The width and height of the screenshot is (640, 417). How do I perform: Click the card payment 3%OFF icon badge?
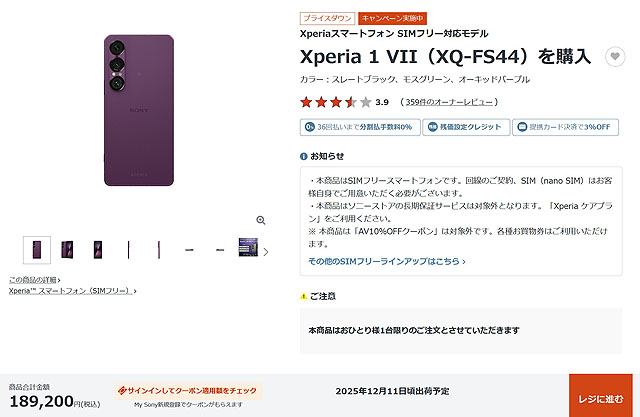522,127
